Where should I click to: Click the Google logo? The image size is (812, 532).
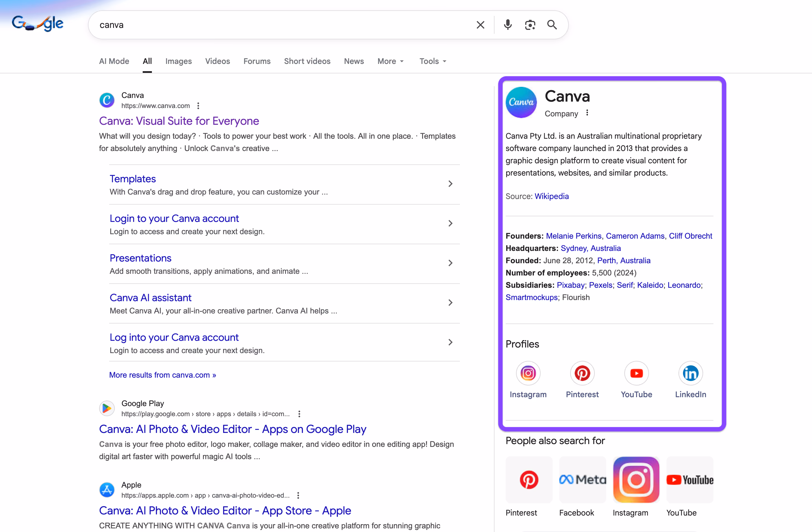click(x=37, y=23)
